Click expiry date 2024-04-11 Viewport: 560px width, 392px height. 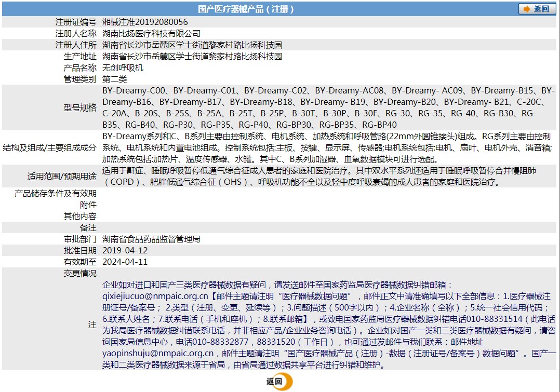point(125,262)
